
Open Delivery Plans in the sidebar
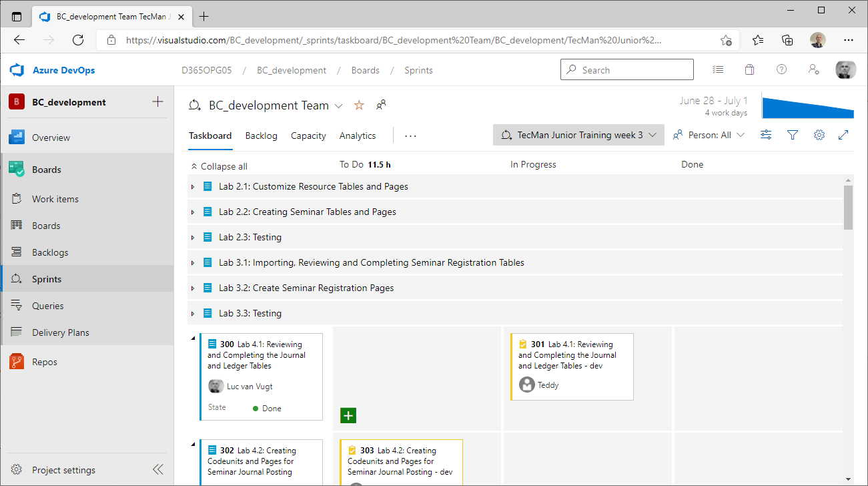87,332
